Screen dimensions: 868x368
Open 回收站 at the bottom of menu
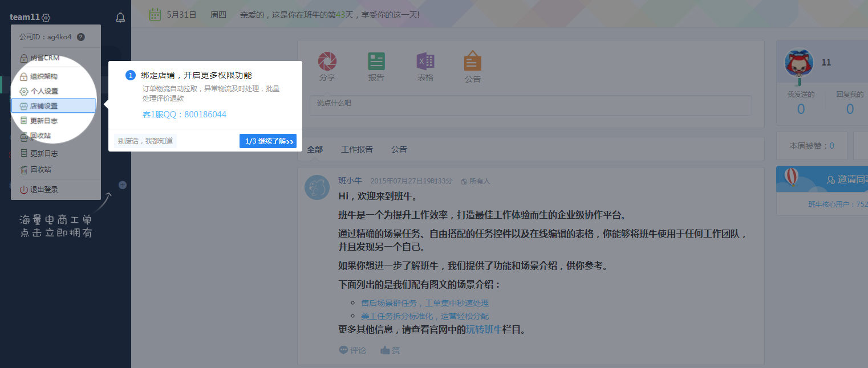click(x=40, y=170)
